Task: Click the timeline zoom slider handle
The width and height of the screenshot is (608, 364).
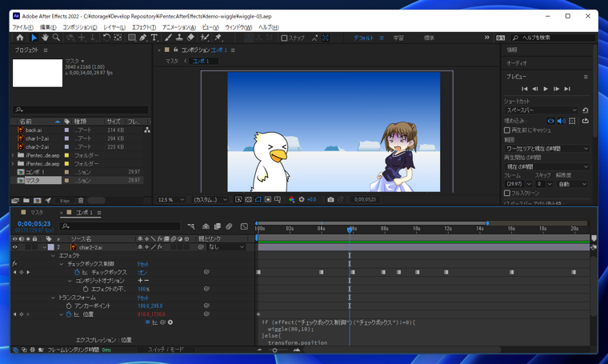Action: coord(274,350)
